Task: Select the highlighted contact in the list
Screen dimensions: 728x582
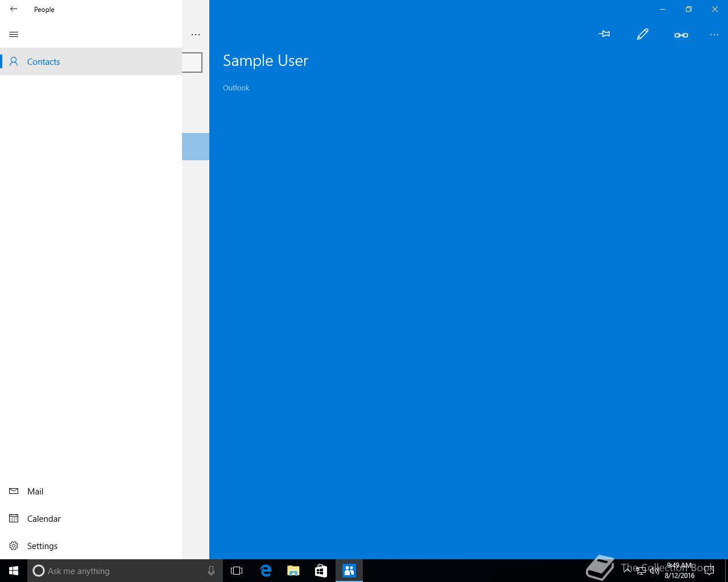Action: (196, 147)
